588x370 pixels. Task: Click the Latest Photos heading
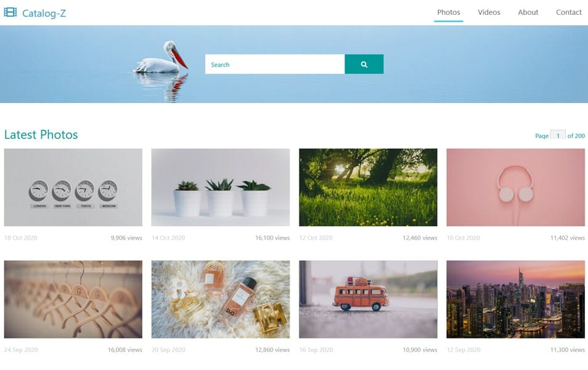click(x=41, y=134)
